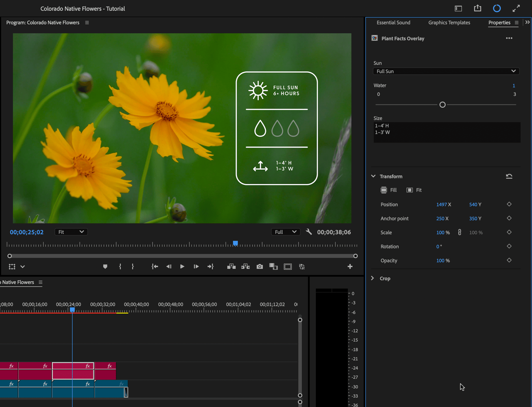The height and width of the screenshot is (407, 532).
Task: Open timeline panel menu icon
Action: (x=41, y=282)
